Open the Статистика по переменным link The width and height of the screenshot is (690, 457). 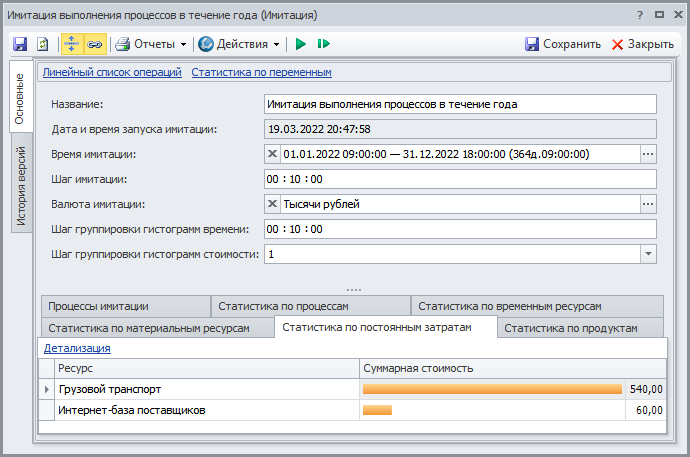click(261, 72)
